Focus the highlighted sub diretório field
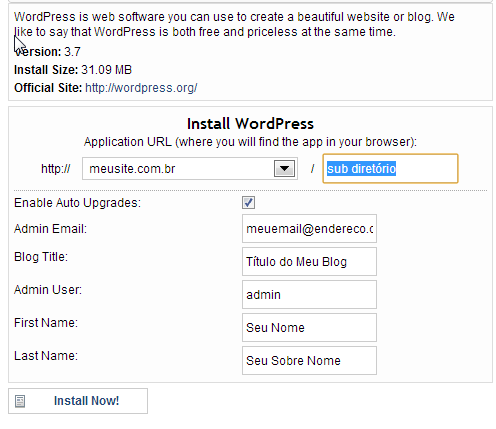This screenshot has width=496, height=429. (x=390, y=169)
